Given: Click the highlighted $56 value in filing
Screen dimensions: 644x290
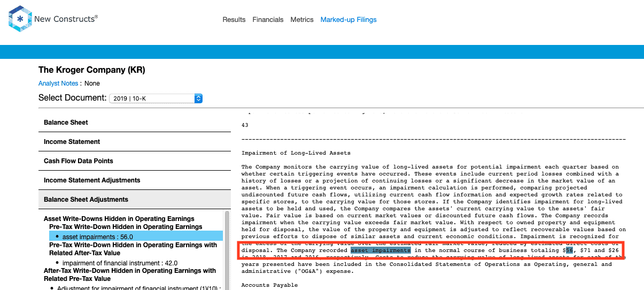Looking at the screenshot, I should click(x=569, y=250).
